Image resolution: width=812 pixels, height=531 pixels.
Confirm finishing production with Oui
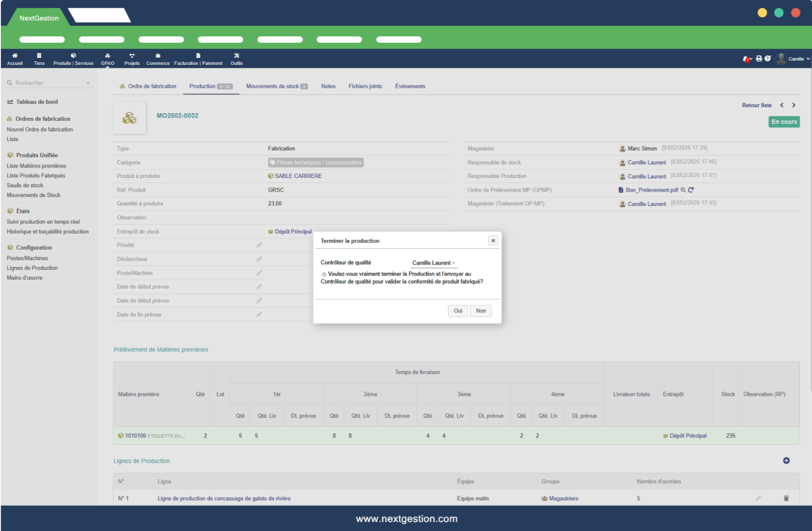pyautogui.click(x=458, y=311)
